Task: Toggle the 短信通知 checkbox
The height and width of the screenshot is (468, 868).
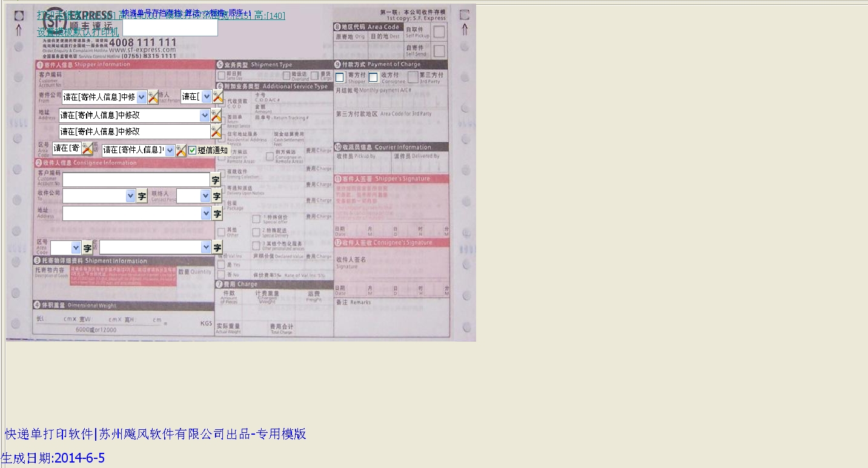Action: pyautogui.click(x=193, y=150)
